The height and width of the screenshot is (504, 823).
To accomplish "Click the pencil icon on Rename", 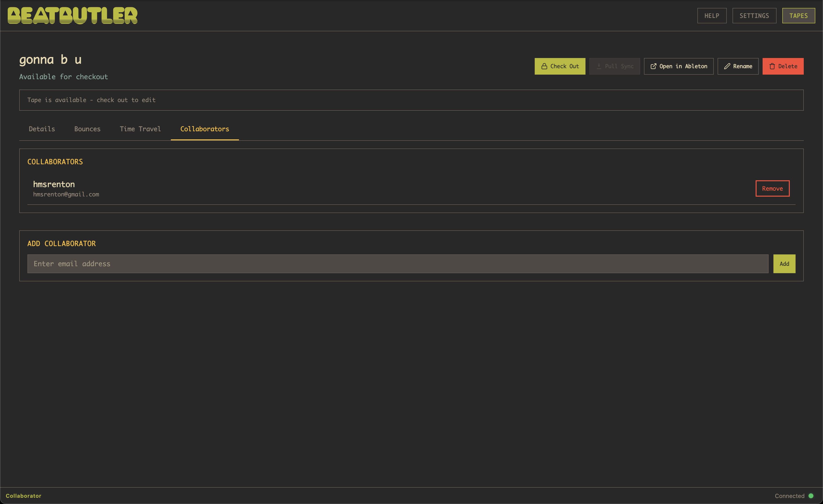I will pos(727,66).
